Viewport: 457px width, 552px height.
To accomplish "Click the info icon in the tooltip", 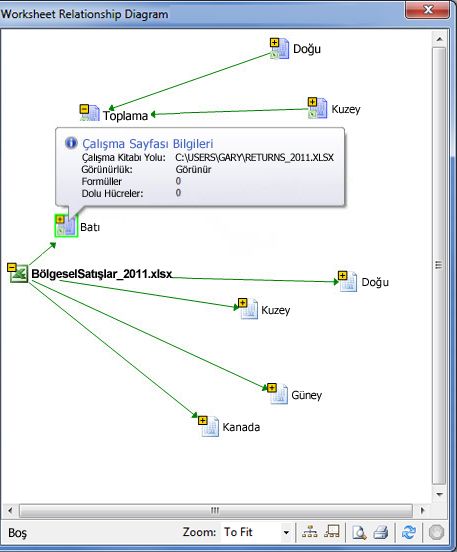I will tap(71, 143).
